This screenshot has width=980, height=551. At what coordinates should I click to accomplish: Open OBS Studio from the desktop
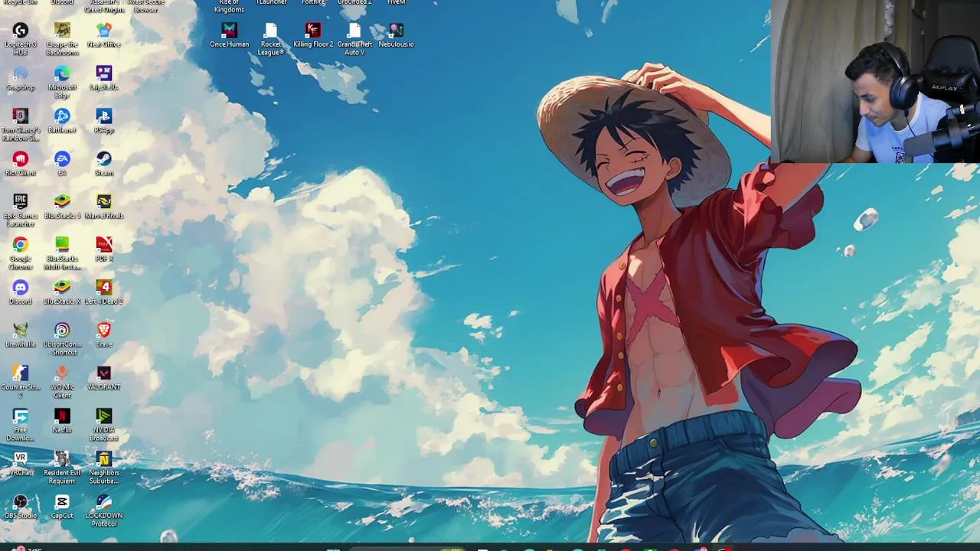21,502
